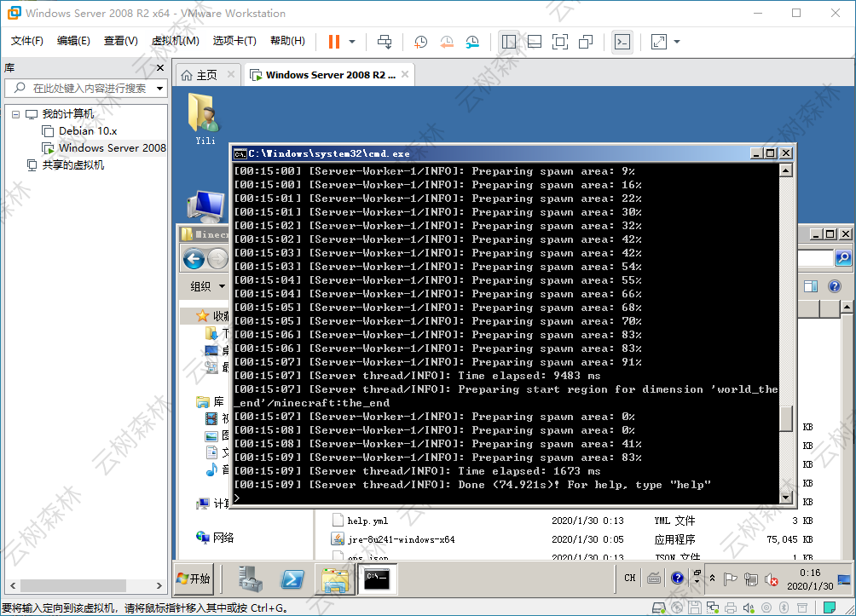Click the cmd taskbar button

(x=377, y=579)
